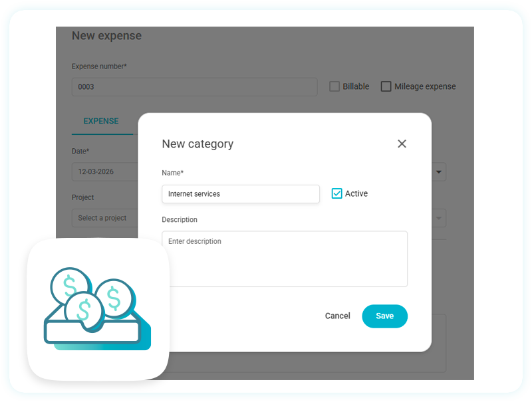Click the Enter description text area

tap(285, 259)
